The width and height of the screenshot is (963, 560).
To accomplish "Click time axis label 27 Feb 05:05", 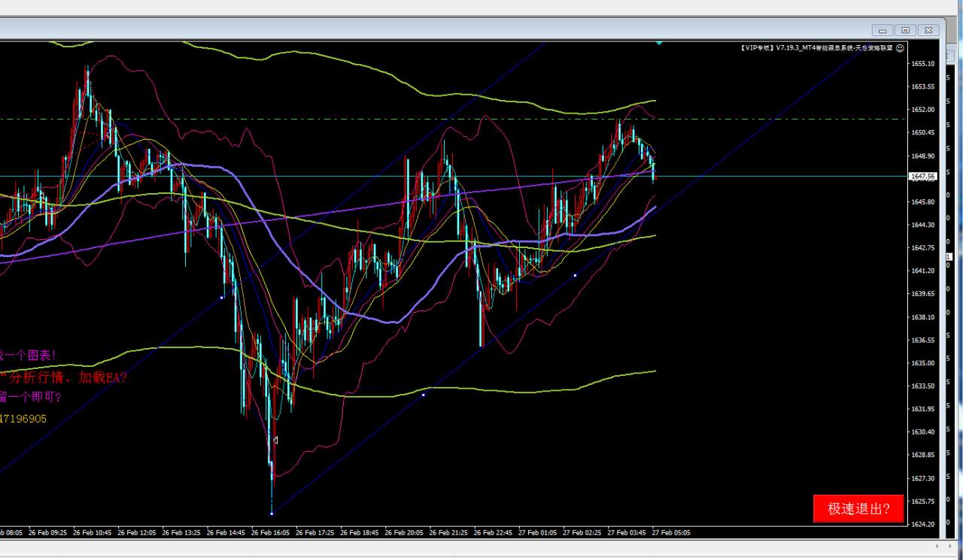I will coord(672,533).
